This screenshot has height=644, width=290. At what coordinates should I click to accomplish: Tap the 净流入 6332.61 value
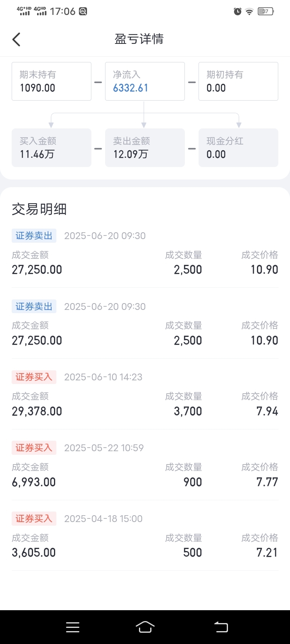pyautogui.click(x=130, y=88)
